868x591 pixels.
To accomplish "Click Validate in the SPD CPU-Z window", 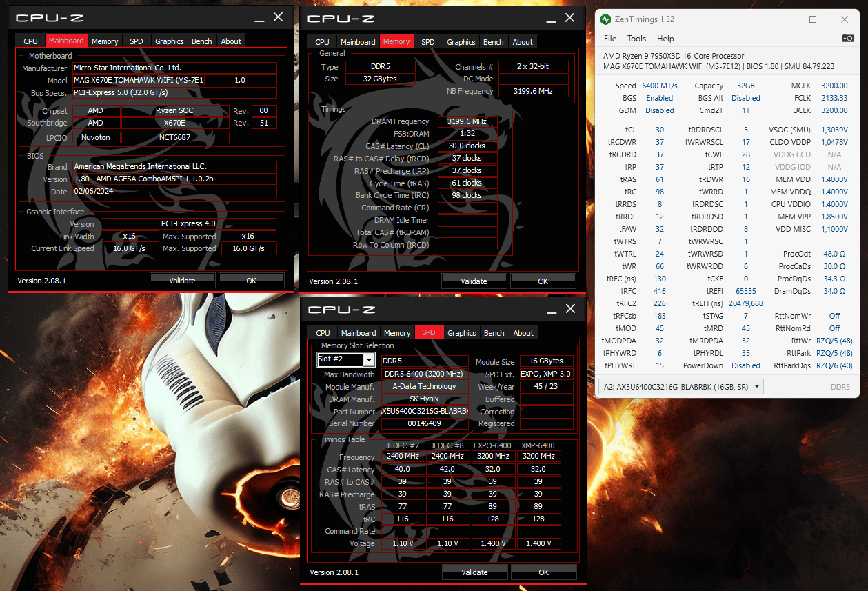I will (474, 572).
